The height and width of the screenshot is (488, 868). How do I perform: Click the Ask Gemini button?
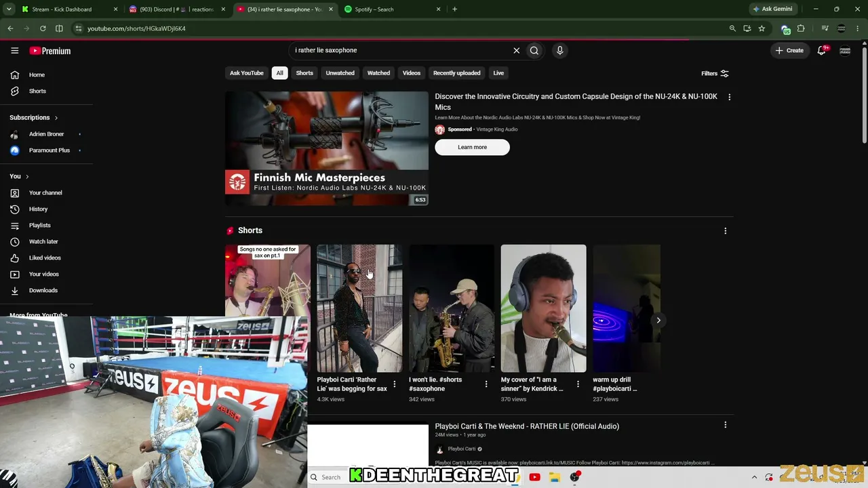tap(772, 9)
